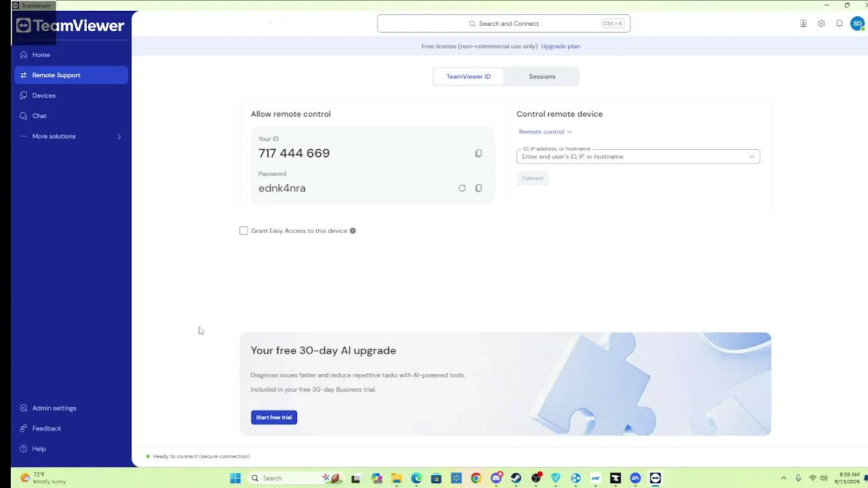Open Google Chrome from the taskbar
Screen dimensions: 868x488
[x=476, y=479]
